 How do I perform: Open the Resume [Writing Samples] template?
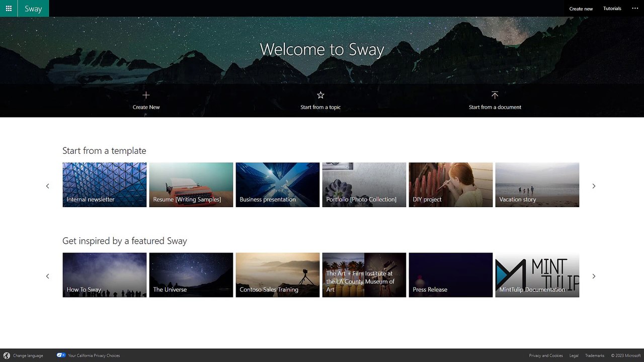click(x=191, y=185)
